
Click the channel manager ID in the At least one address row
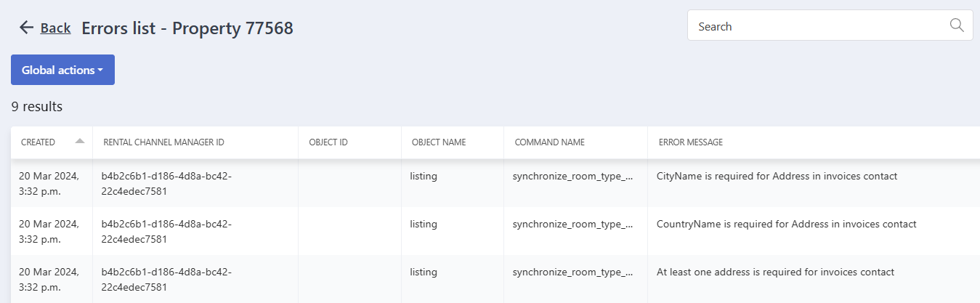point(166,279)
